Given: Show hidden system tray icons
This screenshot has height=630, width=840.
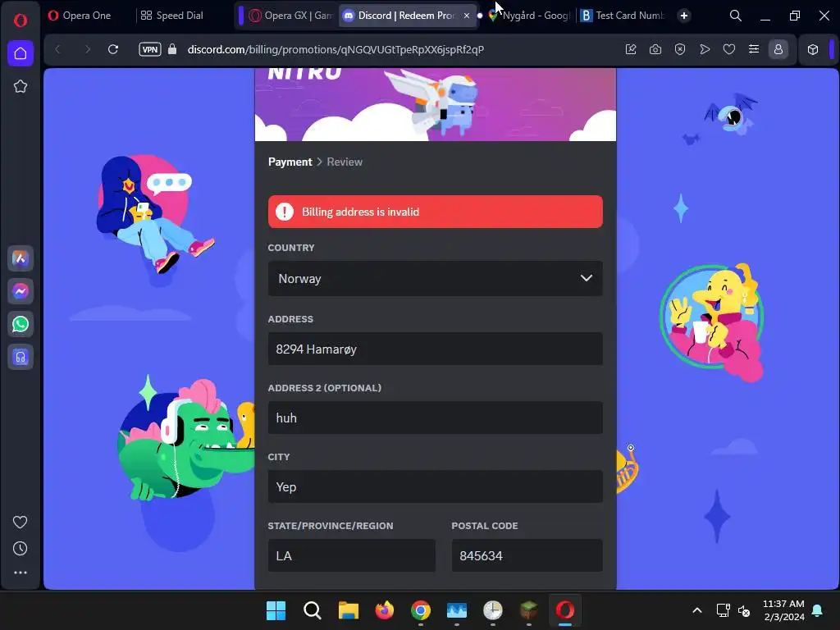Looking at the screenshot, I should click(x=697, y=609).
